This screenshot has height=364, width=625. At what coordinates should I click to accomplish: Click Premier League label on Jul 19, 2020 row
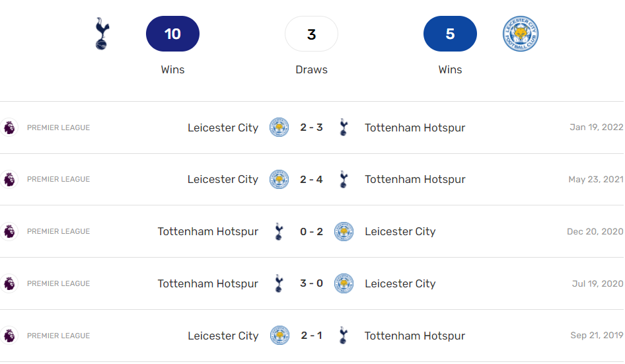[x=58, y=283]
